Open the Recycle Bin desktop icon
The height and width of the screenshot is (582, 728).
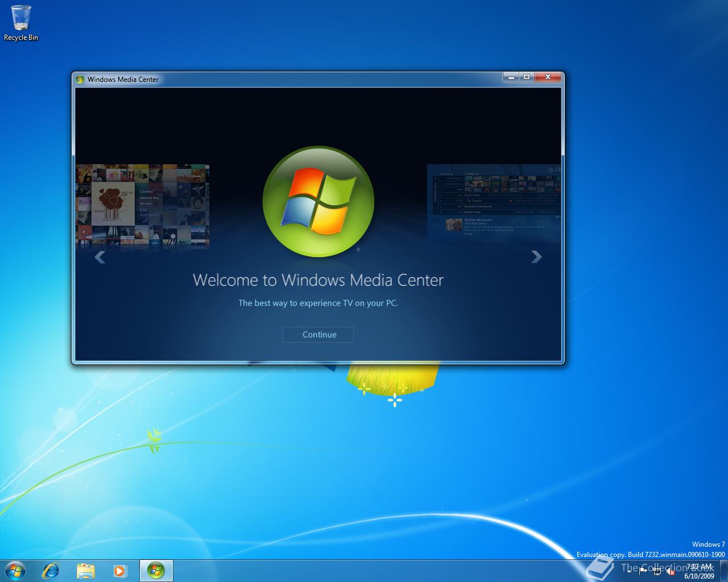pyautogui.click(x=21, y=23)
